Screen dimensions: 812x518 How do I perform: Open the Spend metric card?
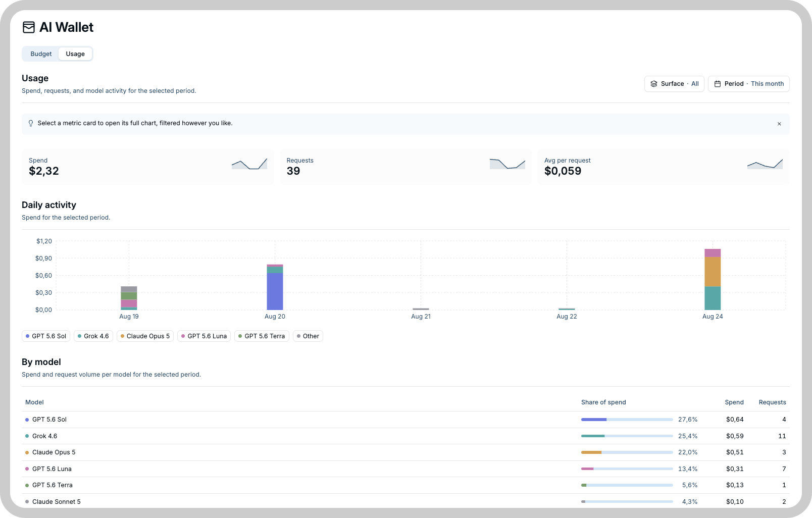pos(148,167)
